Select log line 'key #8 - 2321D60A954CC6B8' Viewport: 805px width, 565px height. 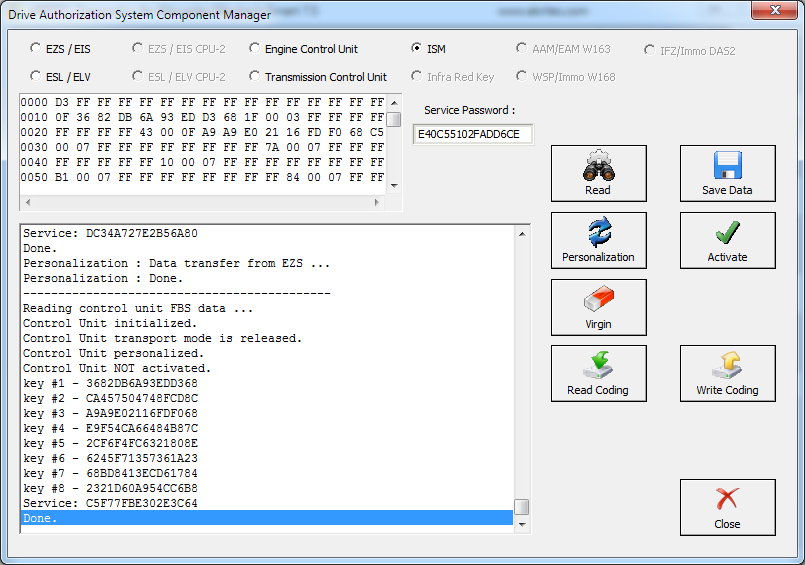[x=267, y=489]
